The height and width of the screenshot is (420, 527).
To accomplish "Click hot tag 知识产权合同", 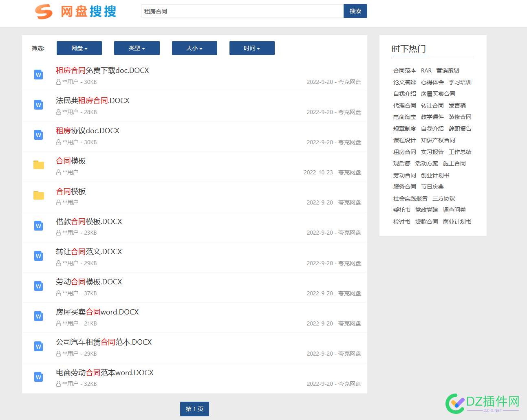I will [x=438, y=140].
